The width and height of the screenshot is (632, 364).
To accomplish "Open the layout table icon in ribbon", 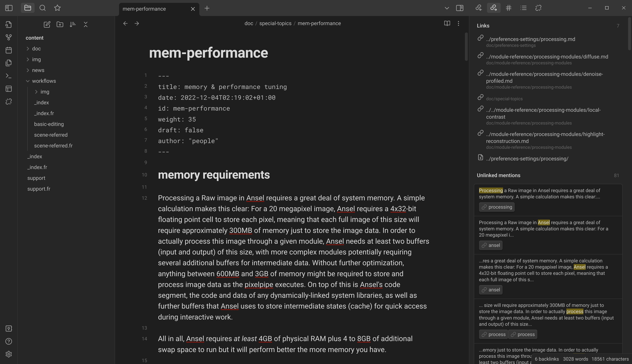I will pyautogui.click(x=9, y=89).
